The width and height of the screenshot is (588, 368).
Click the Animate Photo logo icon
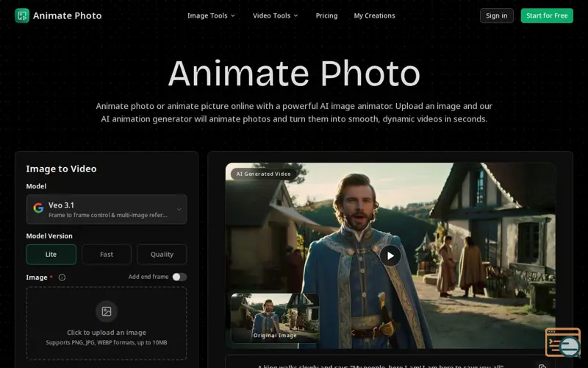pyautogui.click(x=22, y=15)
